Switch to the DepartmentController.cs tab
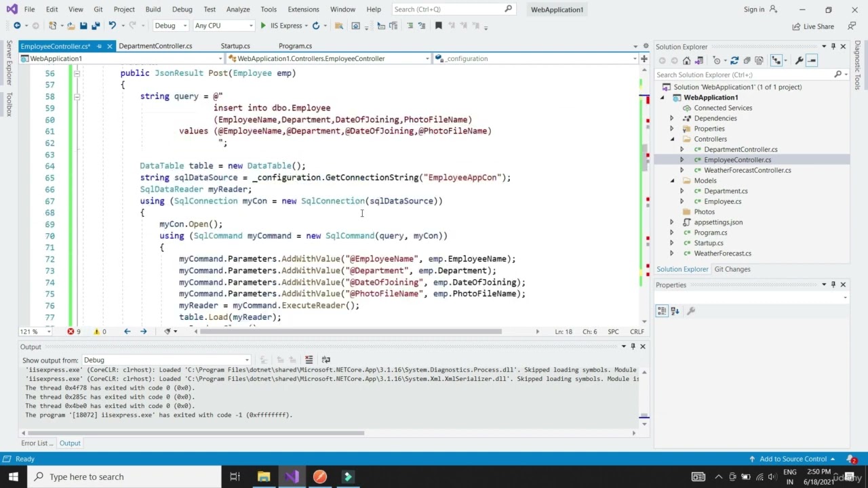This screenshot has height=488, width=868. 155,46
